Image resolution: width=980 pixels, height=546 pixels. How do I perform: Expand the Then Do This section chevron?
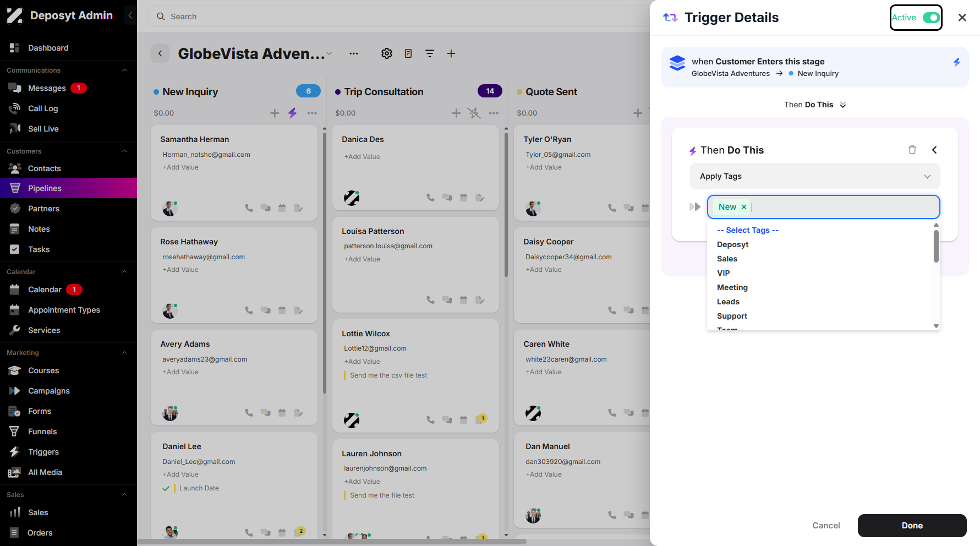click(x=842, y=105)
